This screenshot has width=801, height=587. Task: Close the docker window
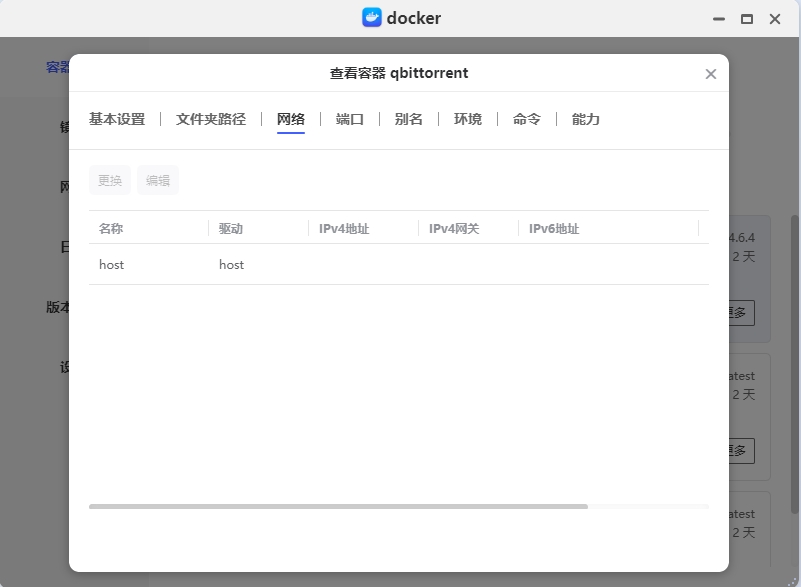click(x=775, y=19)
